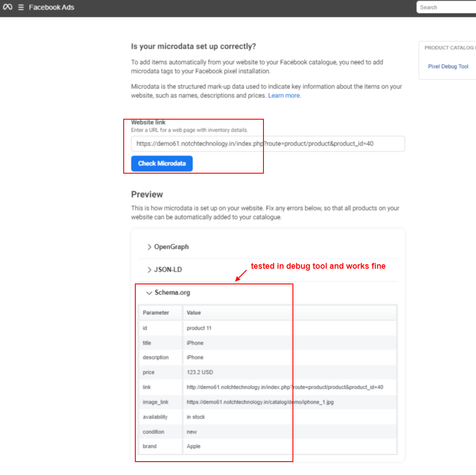Open the Learn more link
The width and height of the screenshot is (476, 475).
click(284, 96)
